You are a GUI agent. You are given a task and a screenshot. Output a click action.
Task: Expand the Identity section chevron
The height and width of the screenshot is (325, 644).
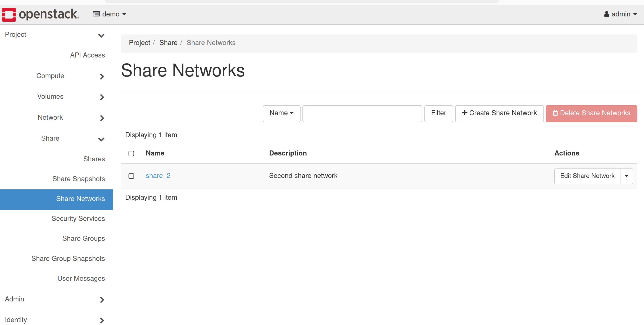(x=102, y=320)
